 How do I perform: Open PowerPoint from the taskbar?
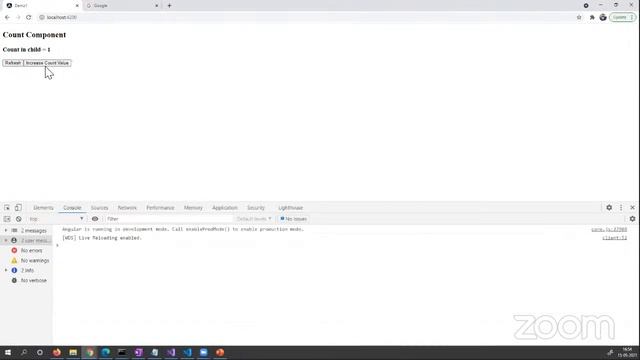tap(220, 352)
